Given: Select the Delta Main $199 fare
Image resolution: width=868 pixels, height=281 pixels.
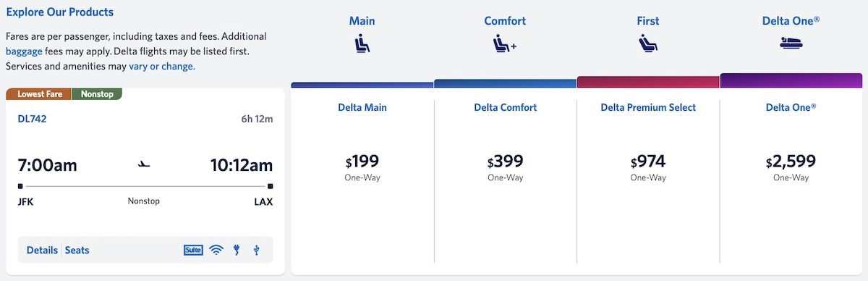Looking at the screenshot, I should (362, 167).
